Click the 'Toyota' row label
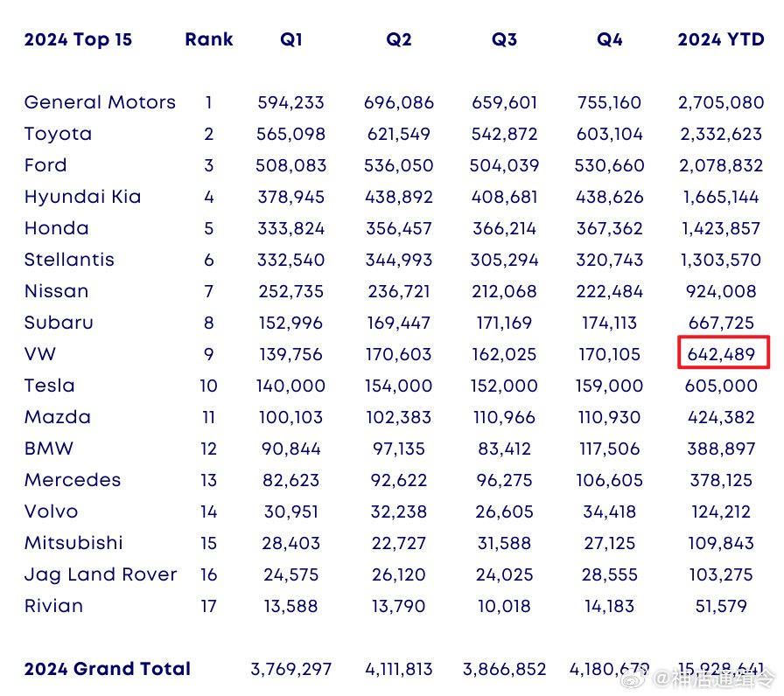 (x=58, y=135)
